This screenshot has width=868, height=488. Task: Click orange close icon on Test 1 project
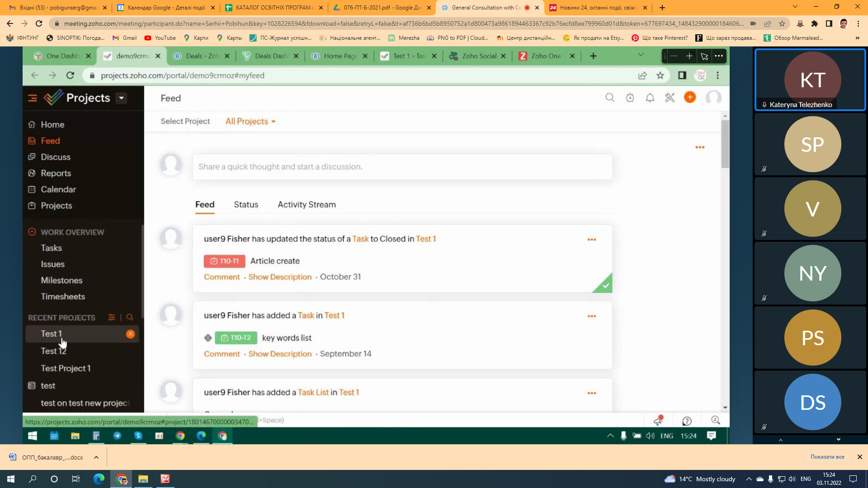tap(130, 334)
